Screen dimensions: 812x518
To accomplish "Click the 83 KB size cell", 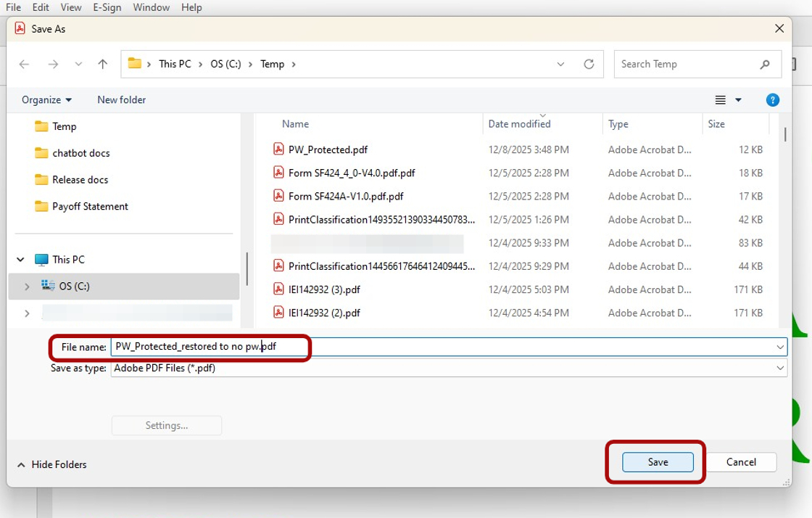I will [750, 243].
